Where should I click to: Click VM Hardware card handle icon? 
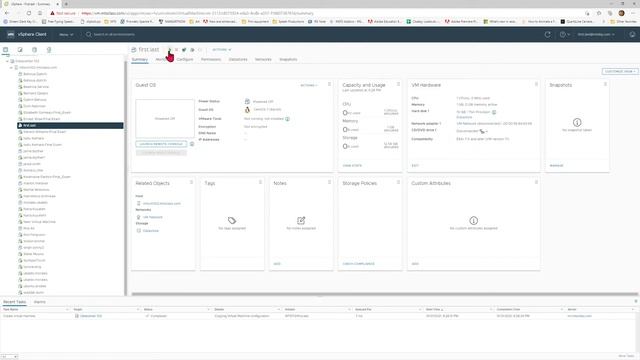[x=536, y=84]
